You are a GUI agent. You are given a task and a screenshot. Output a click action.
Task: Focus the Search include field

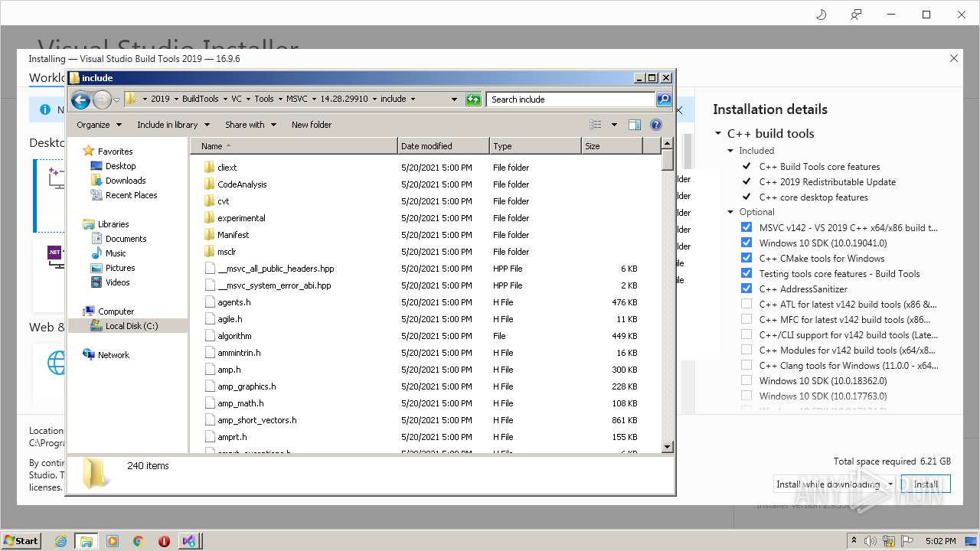pos(571,99)
